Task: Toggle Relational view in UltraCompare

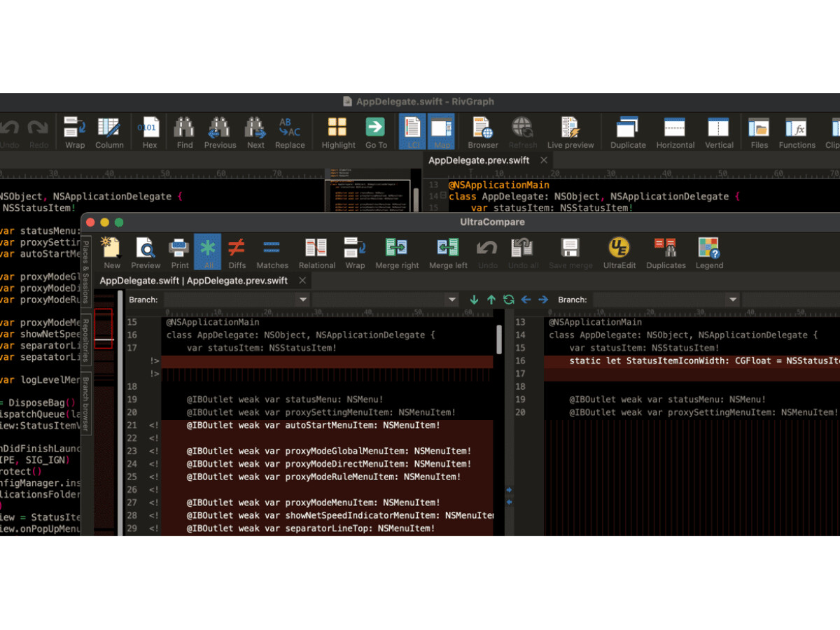Action: [316, 253]
